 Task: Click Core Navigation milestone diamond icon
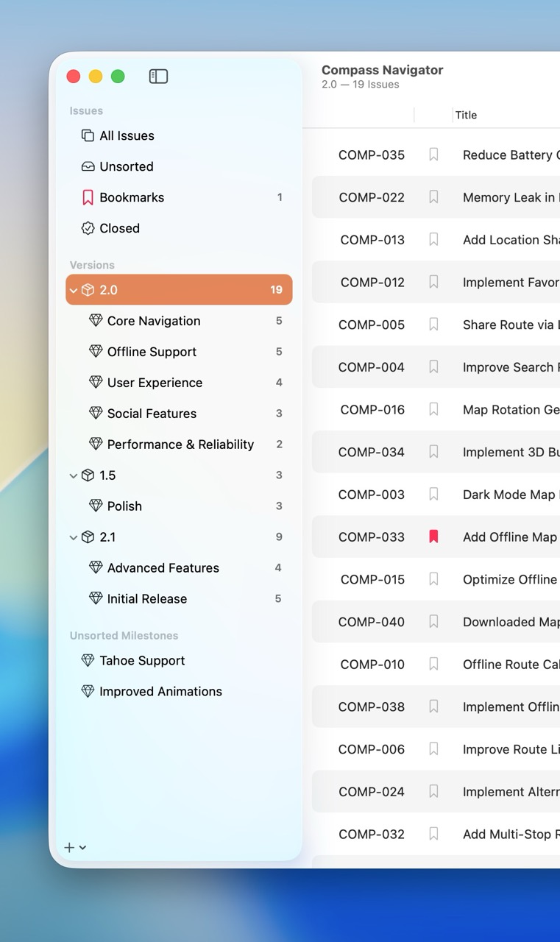[x=96, y=321]
